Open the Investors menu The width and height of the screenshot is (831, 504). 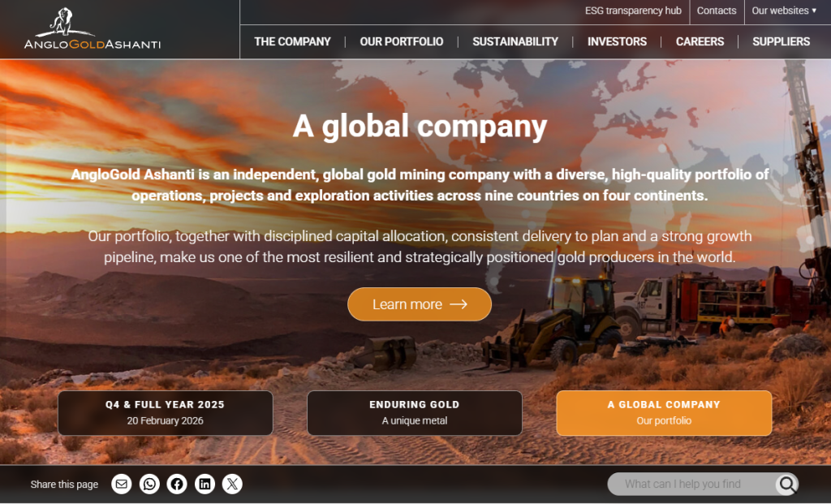pos(617,41)
